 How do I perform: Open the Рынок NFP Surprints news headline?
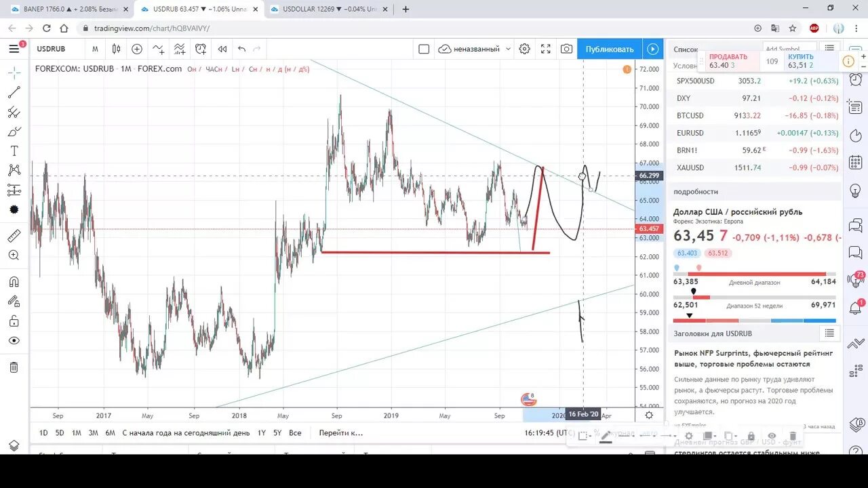click(753, 359)
